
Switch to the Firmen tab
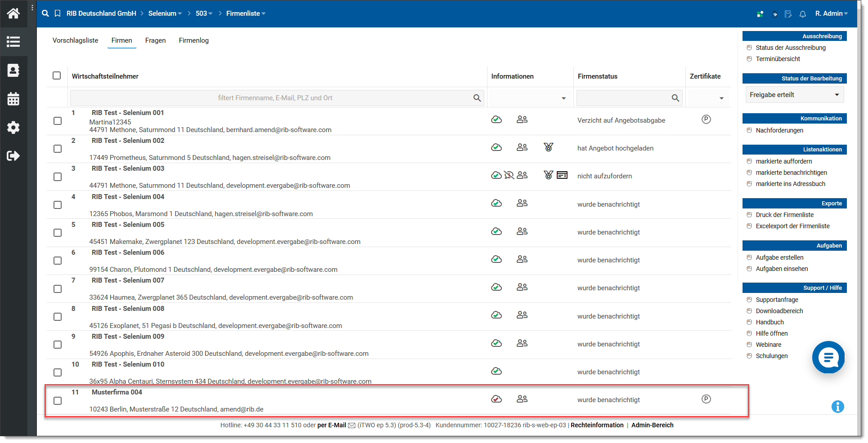click(122, 40)
